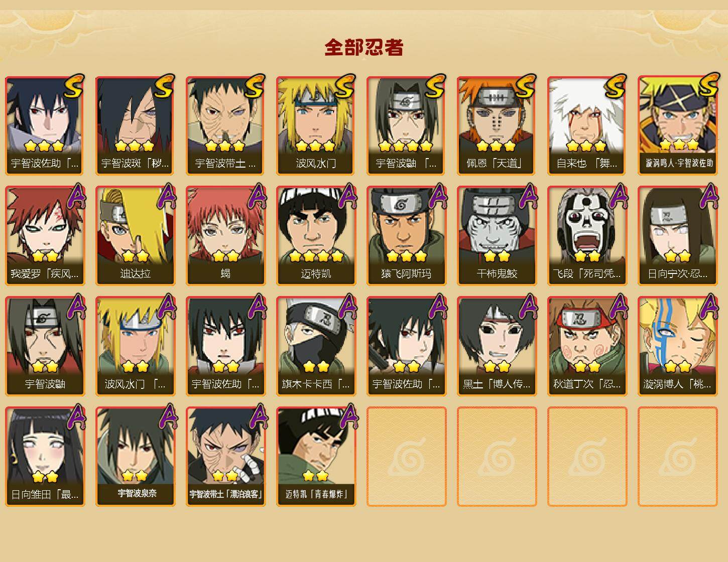The height and width of the screenshot is (562, 728).
Task: Choose the 漩涡鸣人·宇智波佐助 S-rank card
Action: [x=677, y=125]
